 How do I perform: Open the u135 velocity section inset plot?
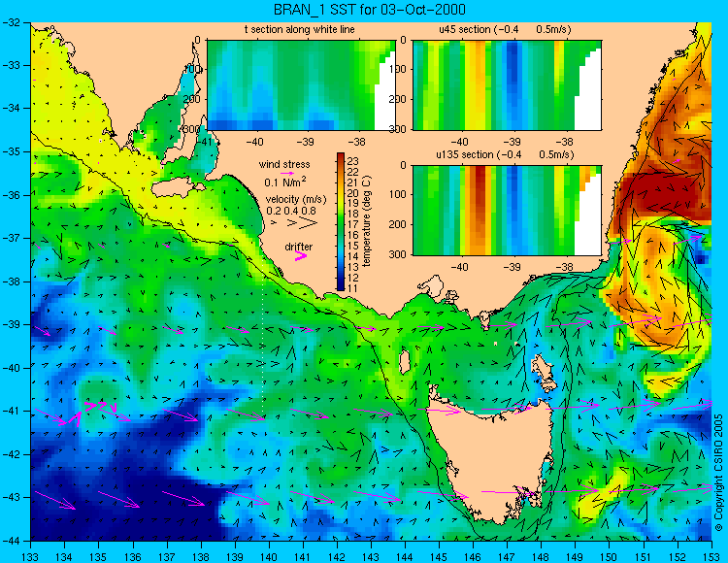pyautogui.click(x=507, y=211)
